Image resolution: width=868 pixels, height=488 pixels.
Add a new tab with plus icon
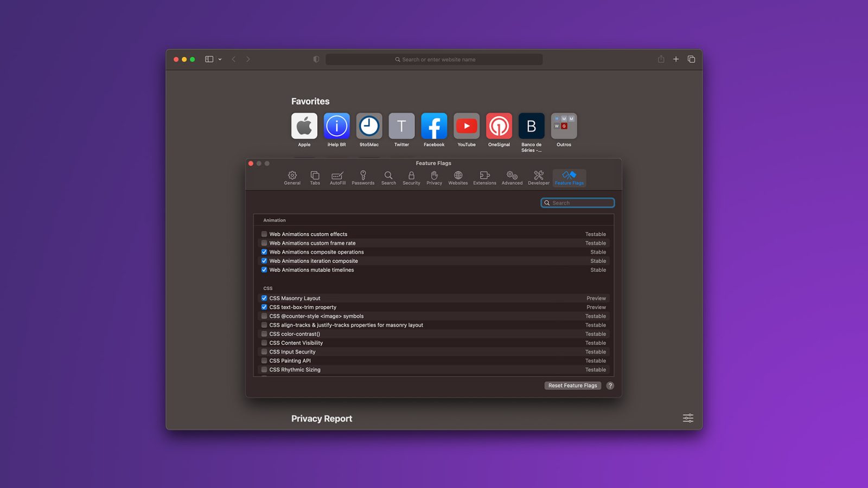point(676,59)
